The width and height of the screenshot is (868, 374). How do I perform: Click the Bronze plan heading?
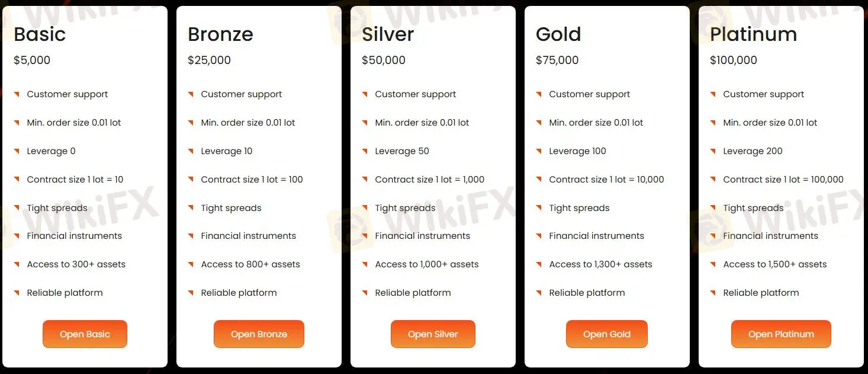(220, 34)
